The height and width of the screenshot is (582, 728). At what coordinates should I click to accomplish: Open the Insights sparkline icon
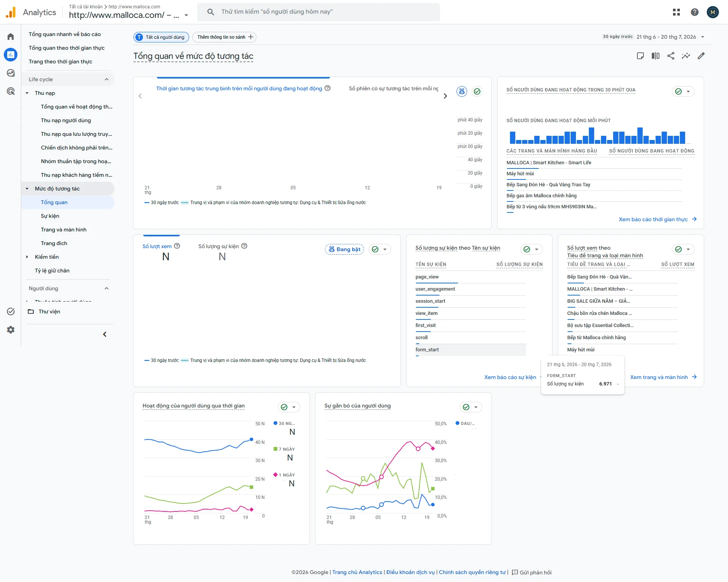tap(686, 56)
